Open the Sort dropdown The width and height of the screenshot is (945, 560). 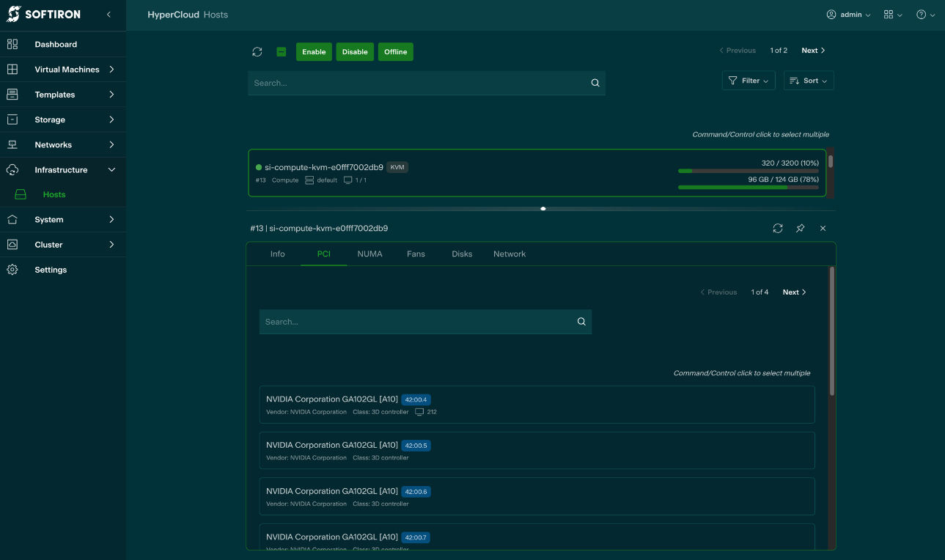point(809,81)
